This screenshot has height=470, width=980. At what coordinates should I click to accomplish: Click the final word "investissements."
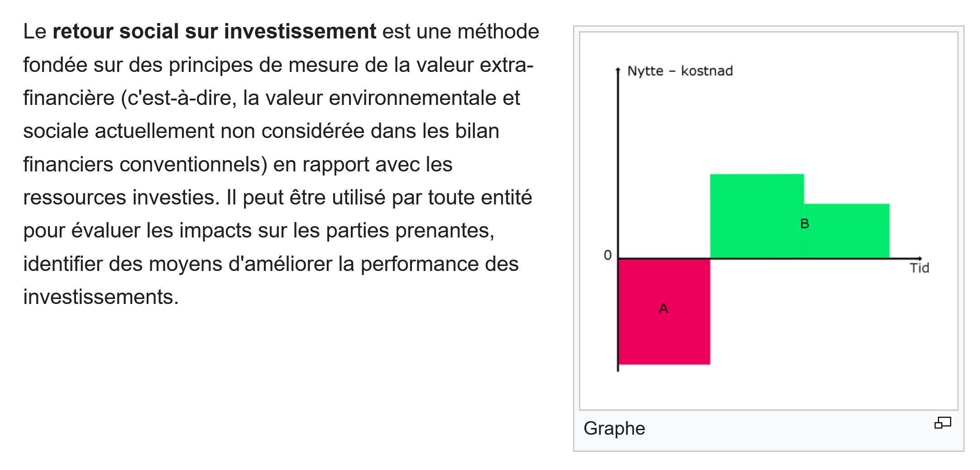coord(101,297)
